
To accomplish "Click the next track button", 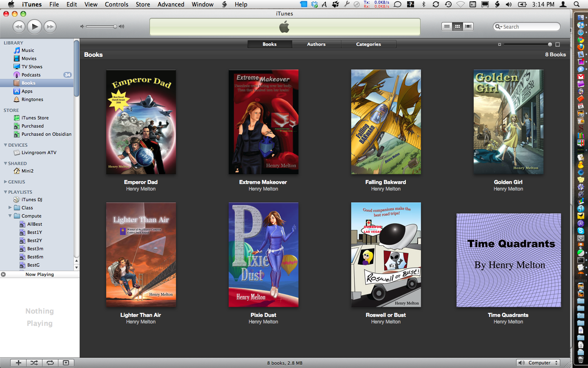I will coord(50,27).
